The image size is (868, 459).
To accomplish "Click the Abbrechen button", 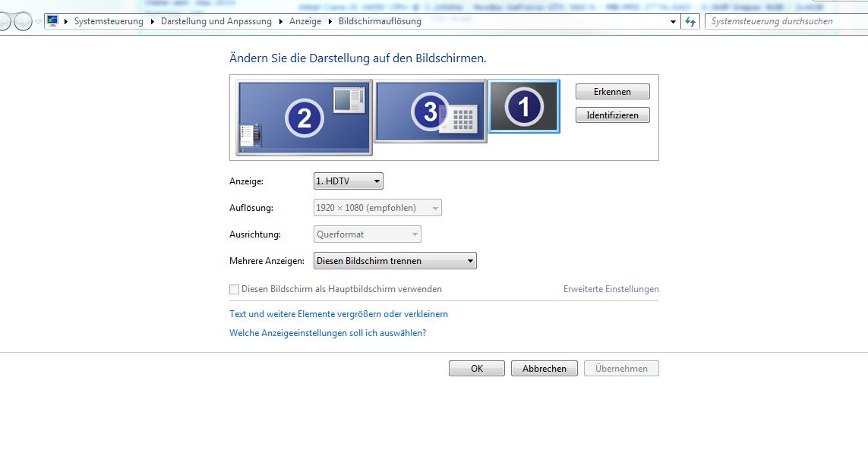I will (x=544, y=368).
